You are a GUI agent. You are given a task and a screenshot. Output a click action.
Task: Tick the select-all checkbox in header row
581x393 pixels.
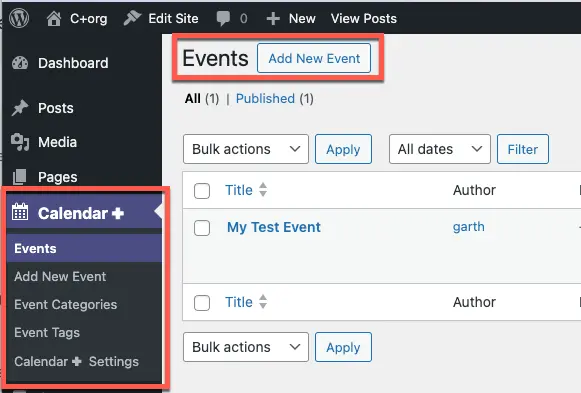coord(202,191)
